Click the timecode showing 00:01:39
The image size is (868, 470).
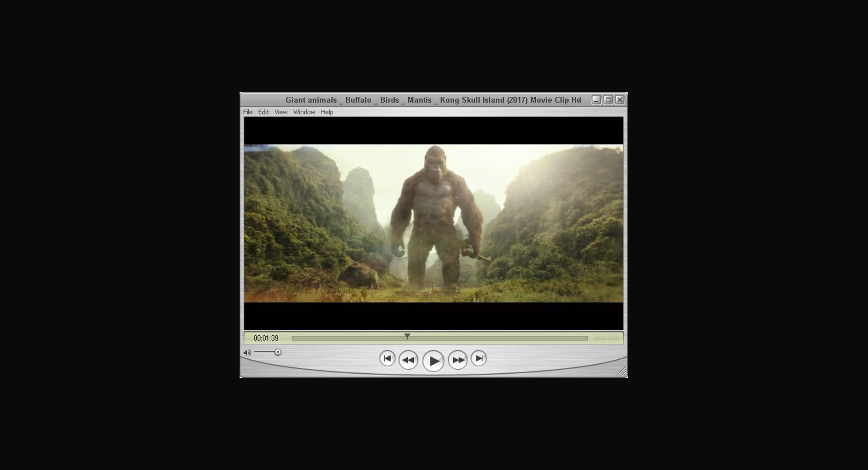[x=266, y=338]
